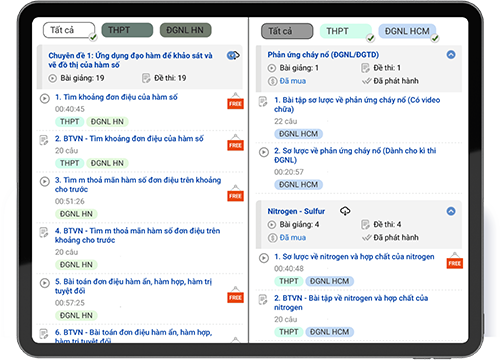Click the download cloud icon beside Nitrogen - Sulfur
Screen dimensions: 501x360
pyautogui.click(x=345, y=211)
